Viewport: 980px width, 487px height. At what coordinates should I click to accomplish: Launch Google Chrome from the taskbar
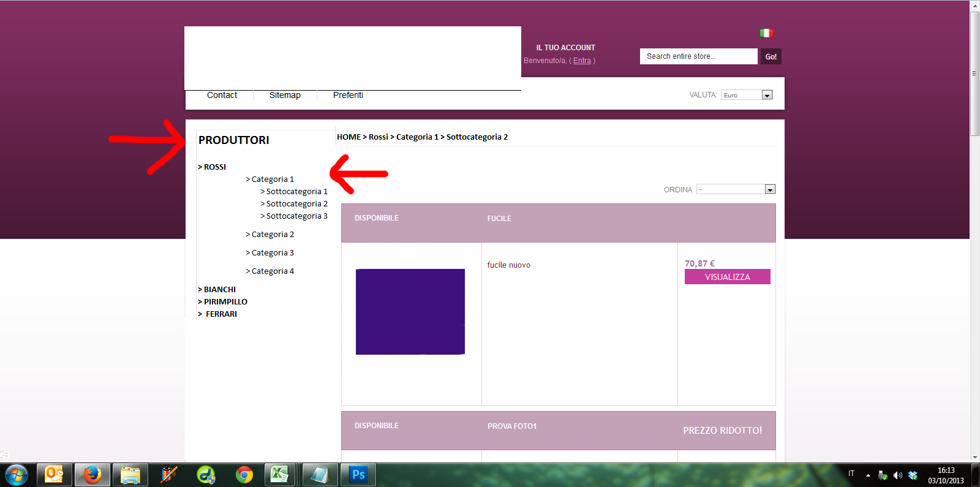tap(244, 475)
